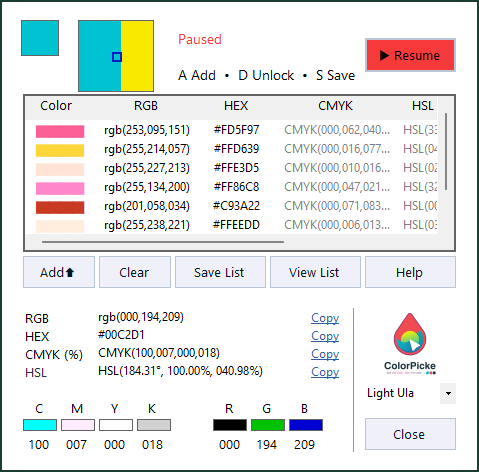Select the pink swatch for rgb(253,095,151)
The width and height of the screenshot is (479, 472).
pos(60,131)
